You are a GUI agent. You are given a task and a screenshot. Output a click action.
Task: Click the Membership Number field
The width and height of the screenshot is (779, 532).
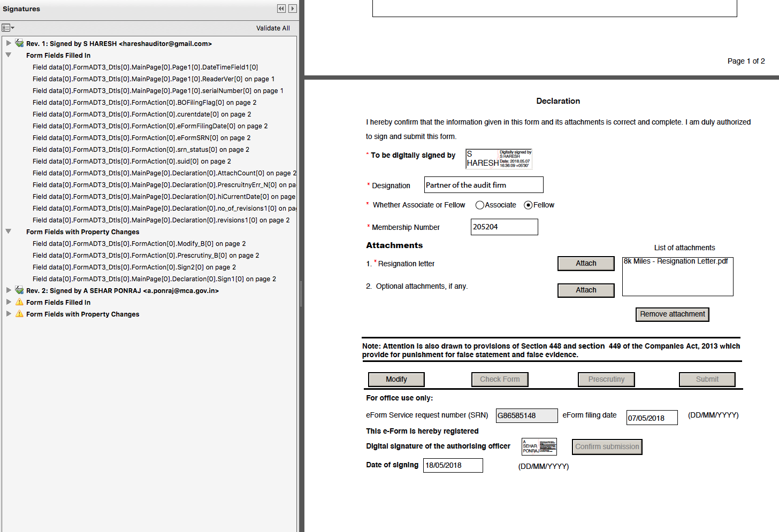pyautogui.click(x=504, y=227)
